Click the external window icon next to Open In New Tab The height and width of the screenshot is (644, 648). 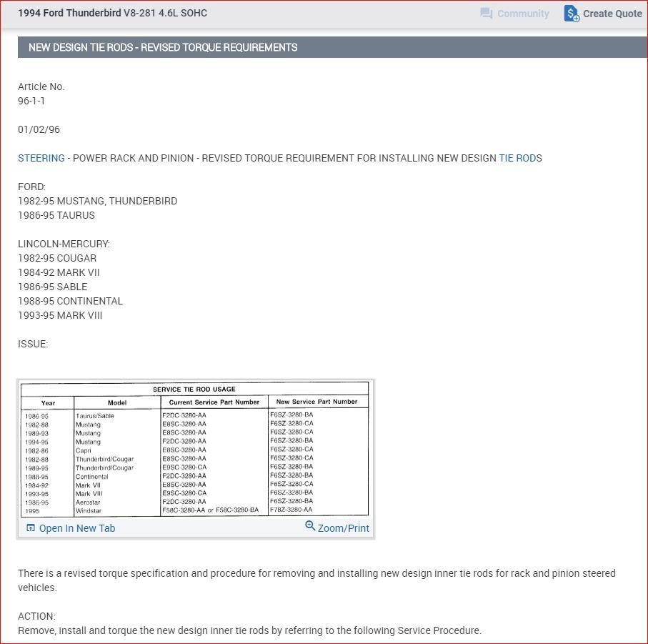pyautogui.click(x=29, y=527)
